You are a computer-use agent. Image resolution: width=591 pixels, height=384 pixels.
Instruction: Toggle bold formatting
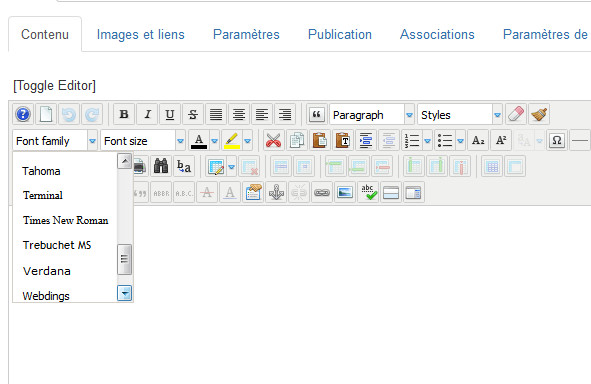(x=124, y=114)
